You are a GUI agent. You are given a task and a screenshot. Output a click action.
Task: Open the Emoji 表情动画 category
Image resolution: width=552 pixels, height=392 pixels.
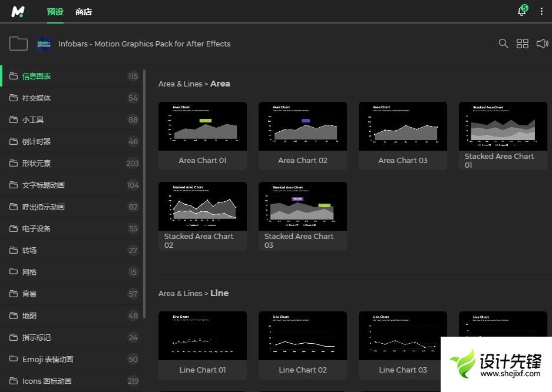click(48, 359)
